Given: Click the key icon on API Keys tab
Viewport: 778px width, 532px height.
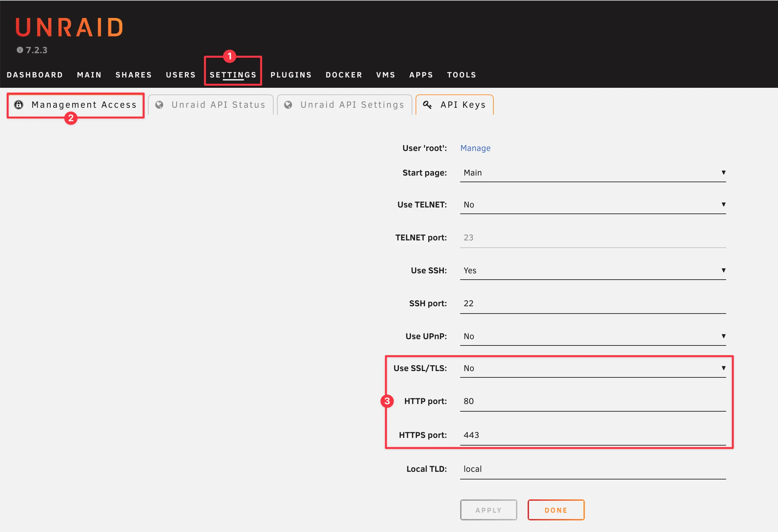Looking at the screenshot, I should point(427,105).
